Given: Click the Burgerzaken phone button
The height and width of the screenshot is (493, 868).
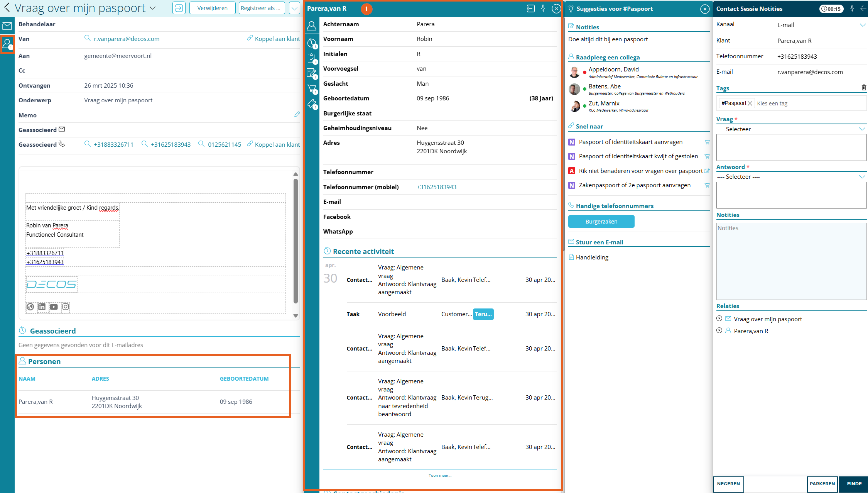Looking at the screenshot, I should point(601,221).
